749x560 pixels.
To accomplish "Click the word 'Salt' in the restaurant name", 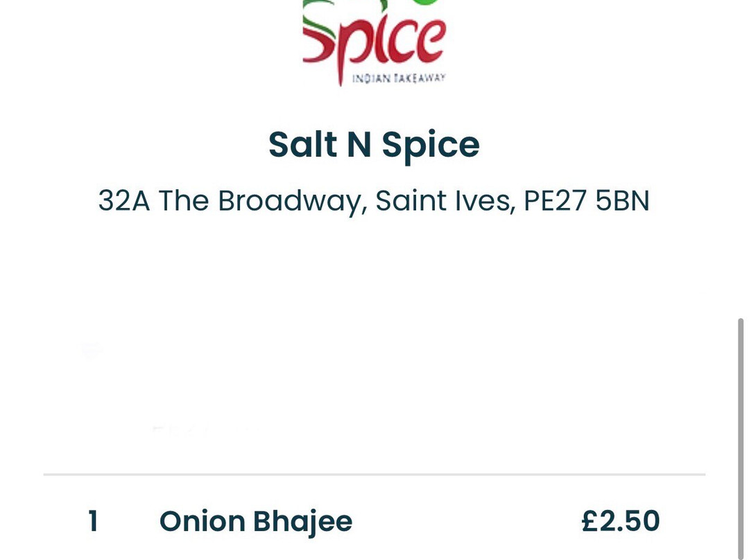I will 303,144.
